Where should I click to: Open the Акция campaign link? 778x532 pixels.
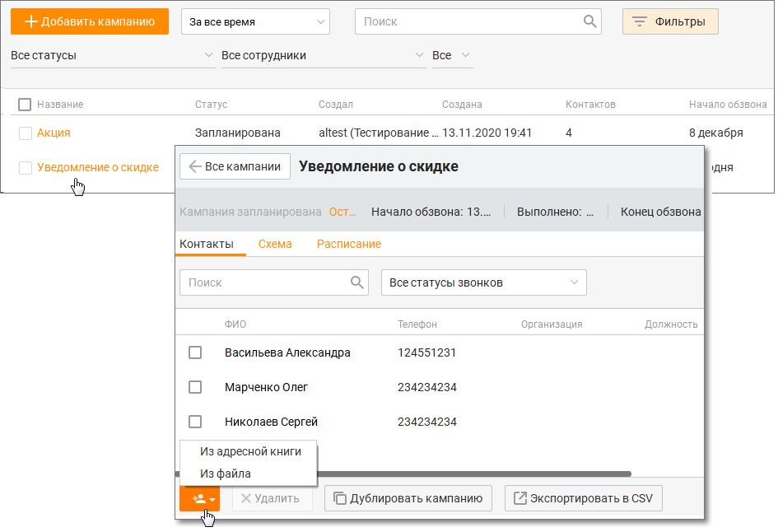point(54,133)
